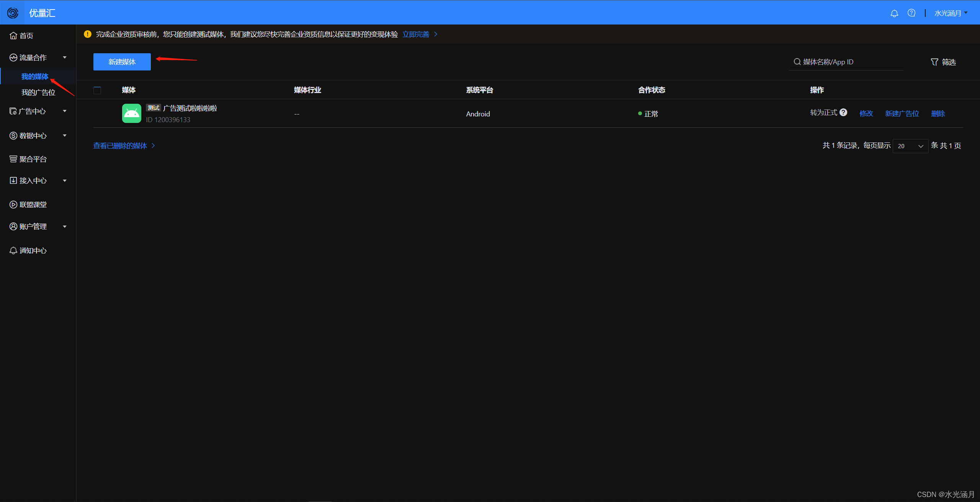Open the page size 20 dropdown
The image size is (980, 502).
[910, 146]
